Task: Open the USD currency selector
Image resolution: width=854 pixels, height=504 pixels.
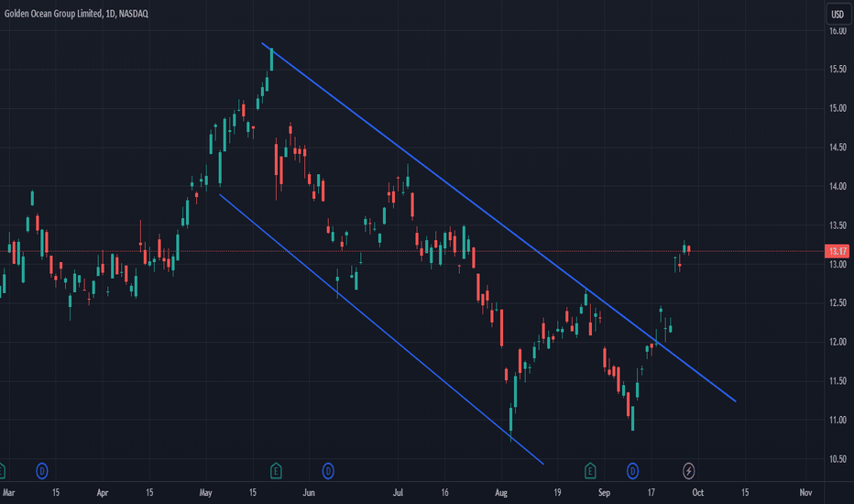Action: click(838, 14)
